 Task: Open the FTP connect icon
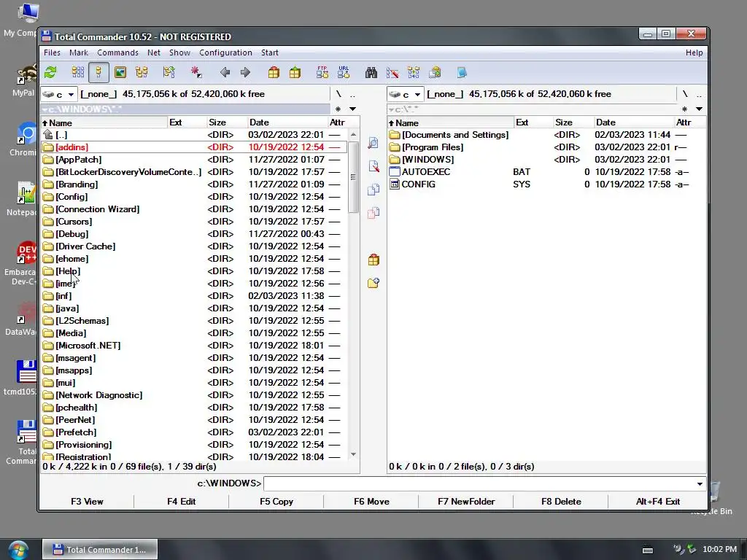(x=322, y=72)
